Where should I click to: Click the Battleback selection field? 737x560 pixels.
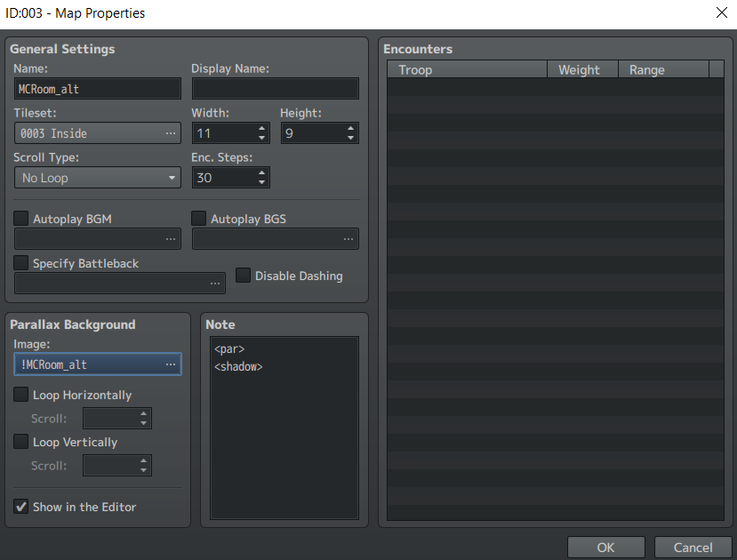coord(120,284)
